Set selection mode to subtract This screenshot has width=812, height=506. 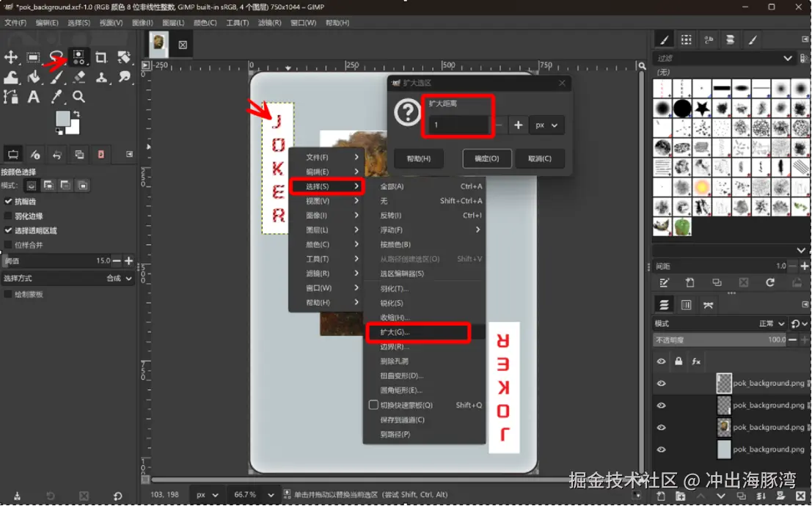(65, 186)
